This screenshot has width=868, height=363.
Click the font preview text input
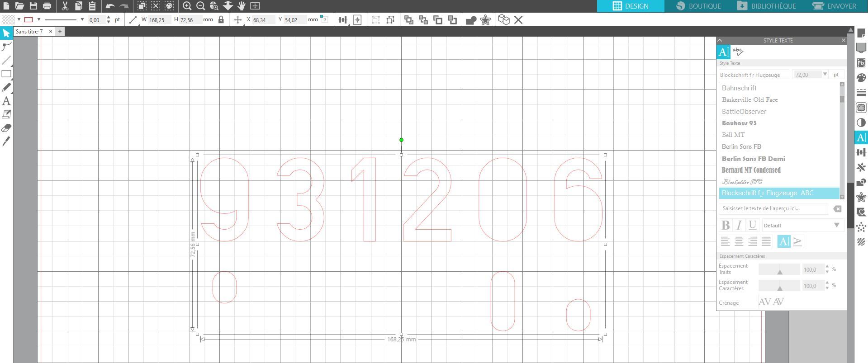pyautogui.click(x=773, y=208)
